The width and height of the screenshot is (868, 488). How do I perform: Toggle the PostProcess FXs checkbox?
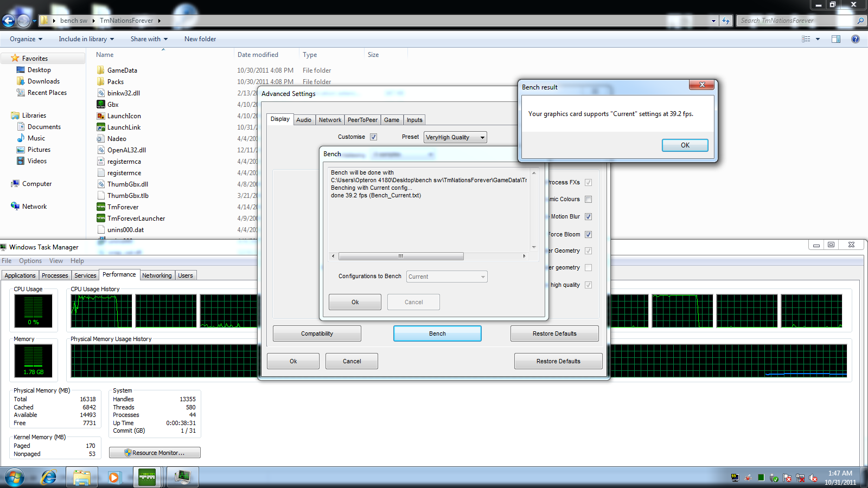tap(588, 182)
